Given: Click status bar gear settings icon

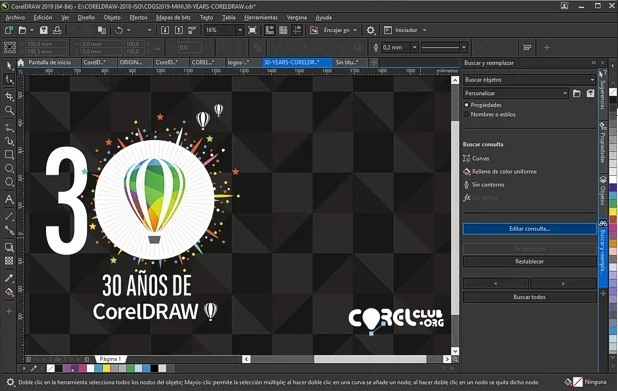Looking at the screenshot, I should (10, 382).
